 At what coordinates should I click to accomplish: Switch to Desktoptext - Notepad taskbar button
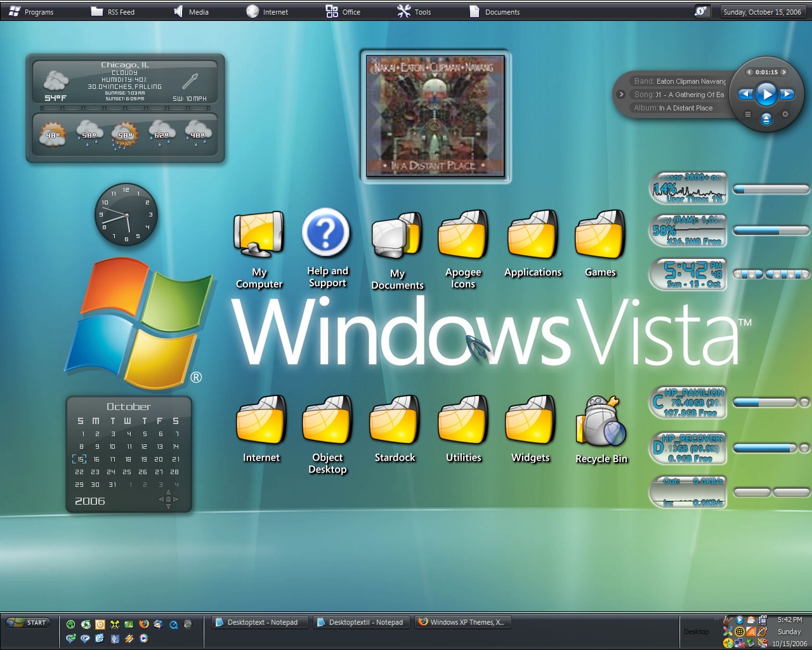pos(260,622)
